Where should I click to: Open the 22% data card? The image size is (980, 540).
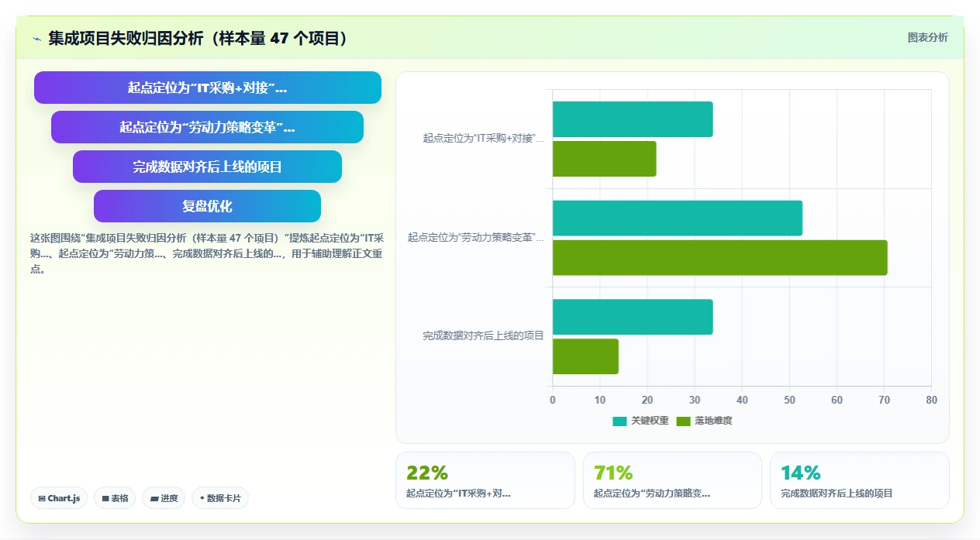tap(485, 480)
